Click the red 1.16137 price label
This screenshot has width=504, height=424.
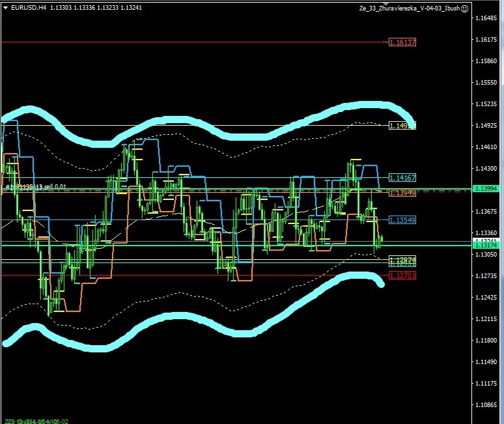pos(402,42)
